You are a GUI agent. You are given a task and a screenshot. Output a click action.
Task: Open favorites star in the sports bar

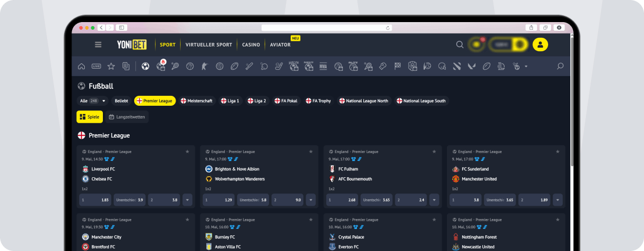(111, 66)
